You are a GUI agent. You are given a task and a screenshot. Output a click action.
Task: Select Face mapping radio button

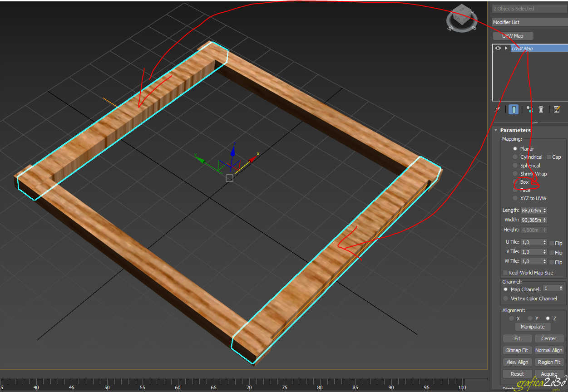pos(515,190)
